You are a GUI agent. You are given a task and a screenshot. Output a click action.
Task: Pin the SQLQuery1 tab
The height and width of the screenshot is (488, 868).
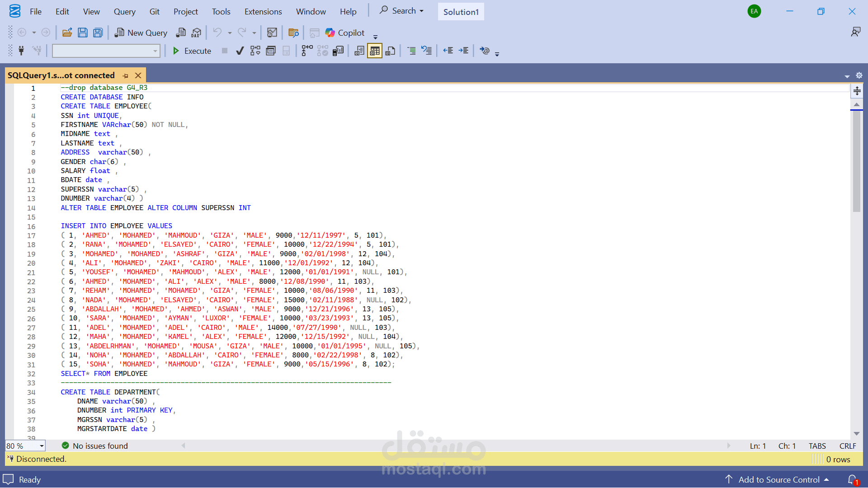126,75
